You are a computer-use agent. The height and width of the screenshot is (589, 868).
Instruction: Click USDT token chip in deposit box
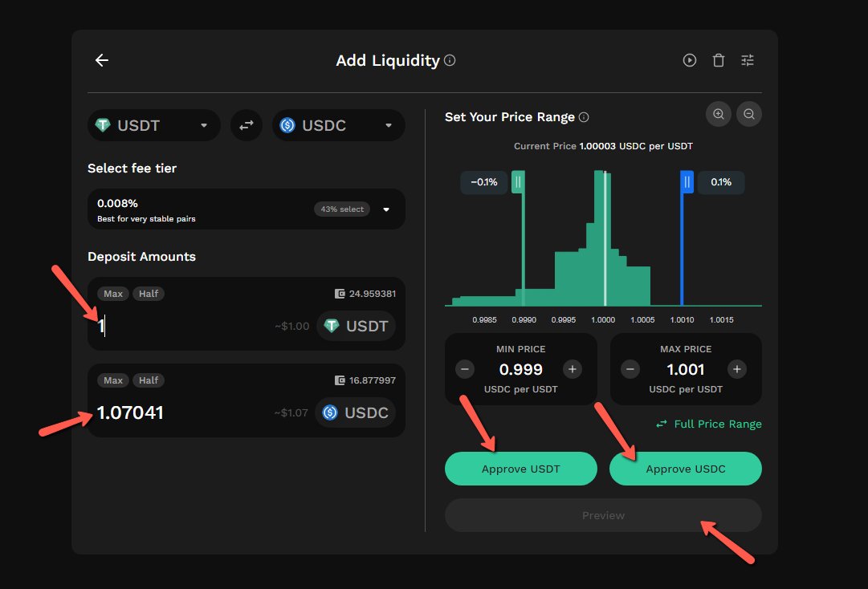click(356, 326)
